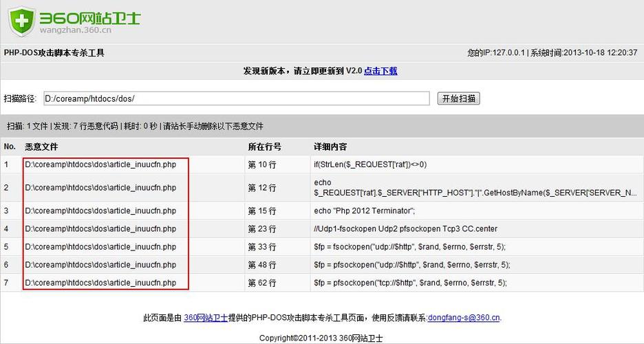Image resolution: width=644 pixels, height=344 pixels.
Task: Click the wangzhan.360.cn logo text
Action: point(76,30)
